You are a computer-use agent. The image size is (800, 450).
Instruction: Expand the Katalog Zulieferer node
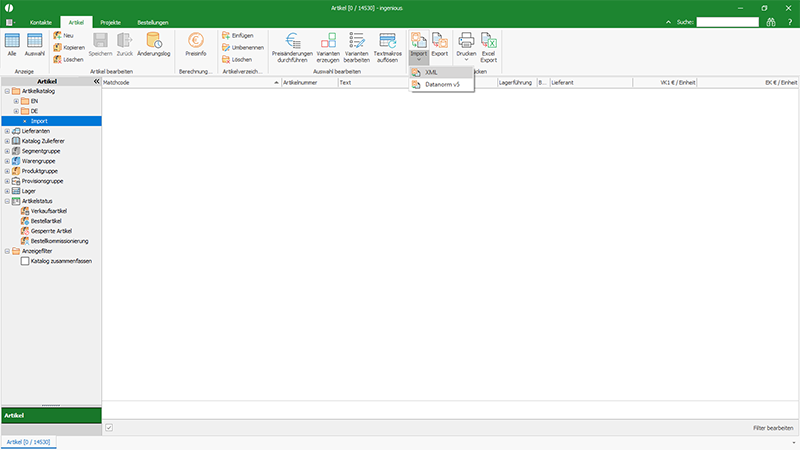[7, 141]
